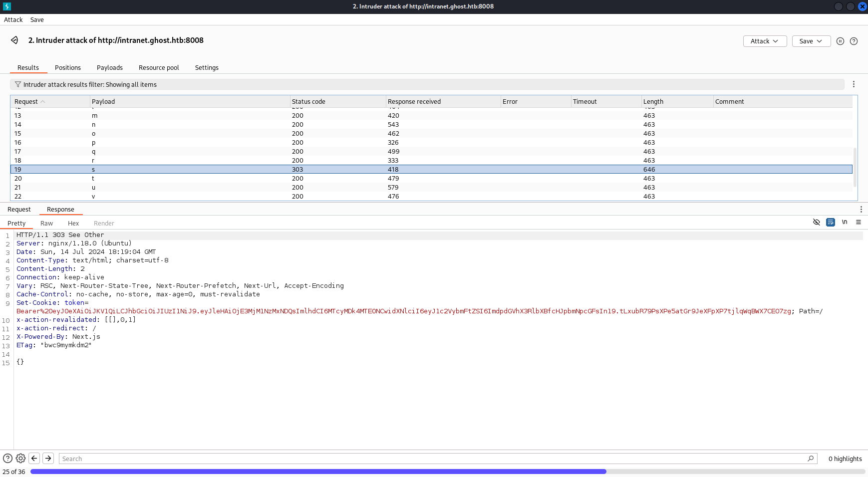Select request row 20 with payload t
This screenshot has height=477, width=868.
point(431,179)
